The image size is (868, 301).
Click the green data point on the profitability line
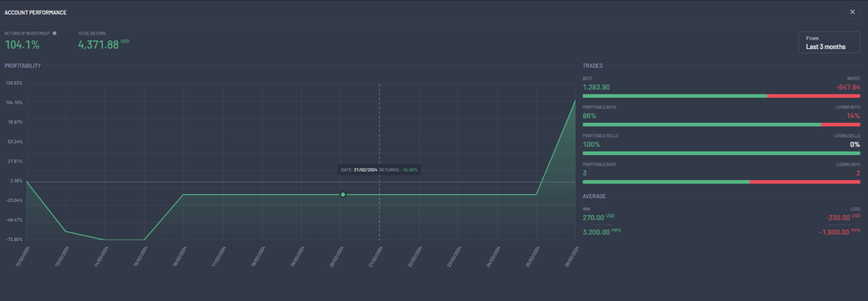coord(343,195)
